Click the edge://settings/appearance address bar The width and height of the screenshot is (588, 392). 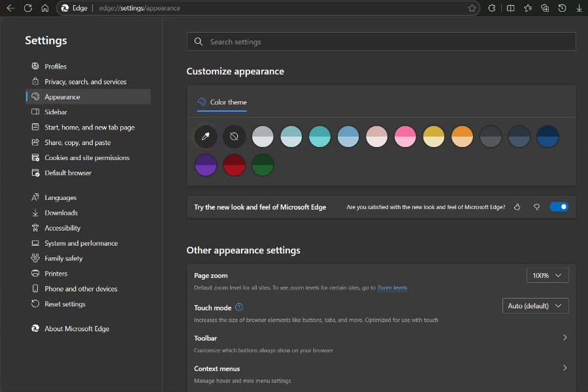268,8
